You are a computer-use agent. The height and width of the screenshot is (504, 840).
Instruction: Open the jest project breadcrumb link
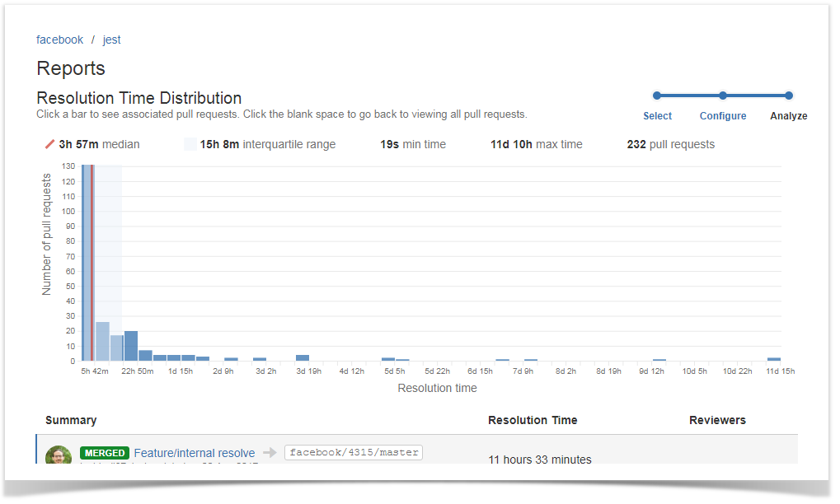(x=111, y=40)
